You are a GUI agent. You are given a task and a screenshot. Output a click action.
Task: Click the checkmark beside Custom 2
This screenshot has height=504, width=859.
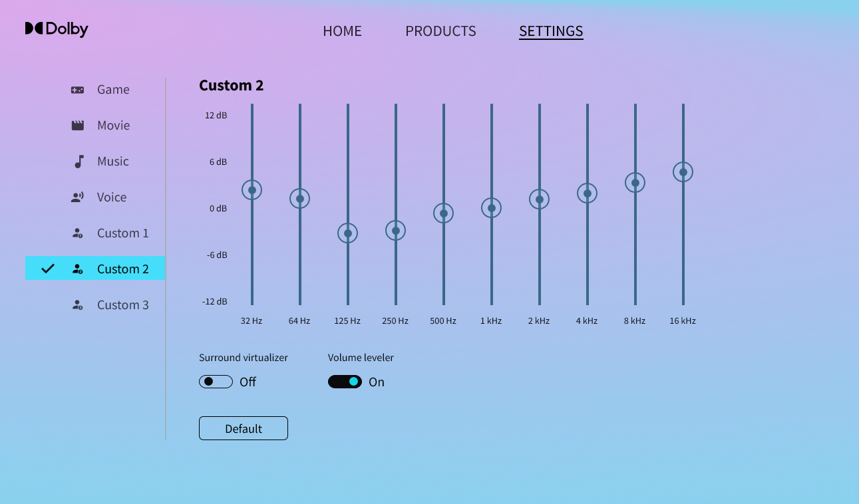(48, 269)
